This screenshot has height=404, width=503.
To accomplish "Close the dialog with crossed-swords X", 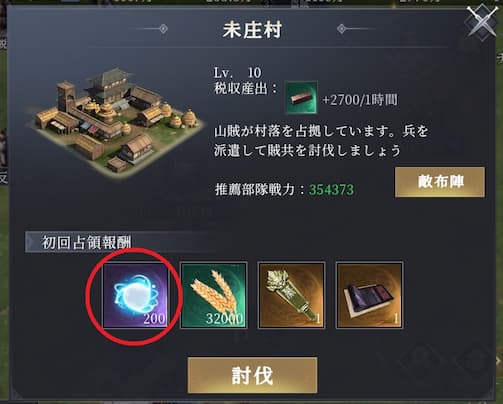I will coord(482,23).
